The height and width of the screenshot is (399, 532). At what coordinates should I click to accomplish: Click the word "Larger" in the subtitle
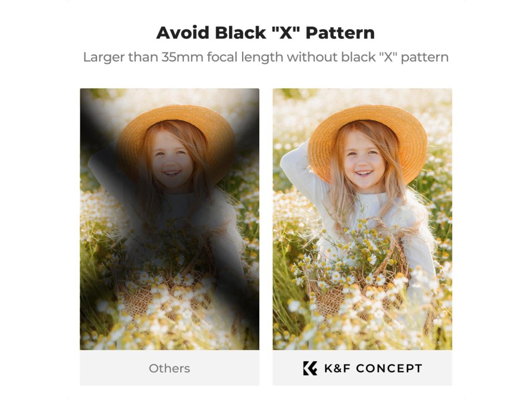(x=104, y=57)
